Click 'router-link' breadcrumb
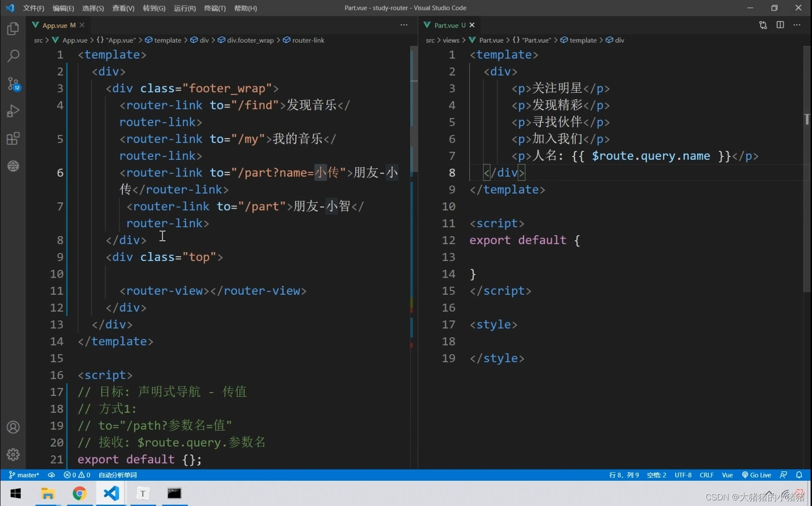The width and height of the screenshot is (812, 506). (304, 40)
